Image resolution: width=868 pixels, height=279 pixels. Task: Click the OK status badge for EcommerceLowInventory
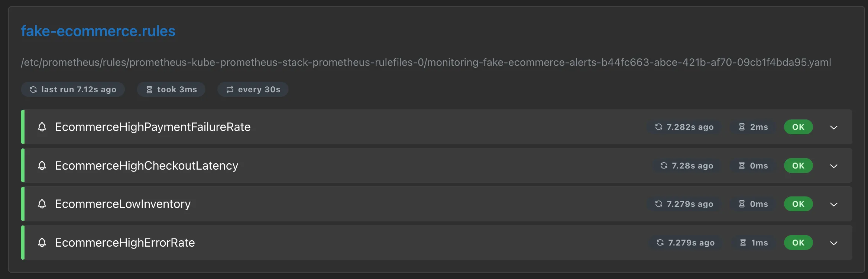coord(798,204)
